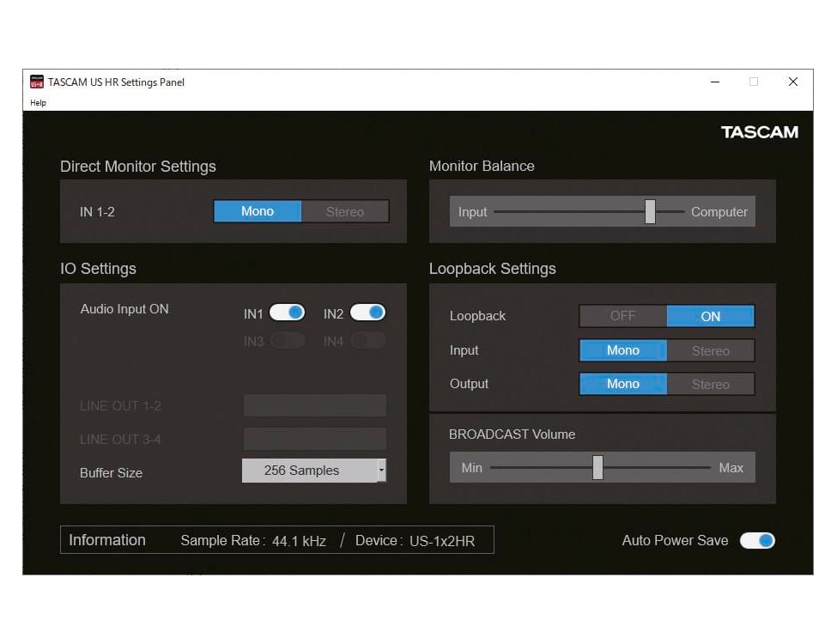
Task: Select Mono for Loopback Output
Action: tap(623, 384)
